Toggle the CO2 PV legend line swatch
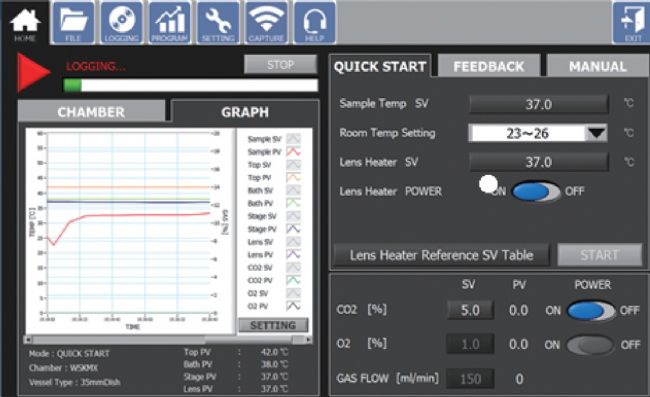The height and width of the screenshot is (397, 650). click(x=293, y=280)
